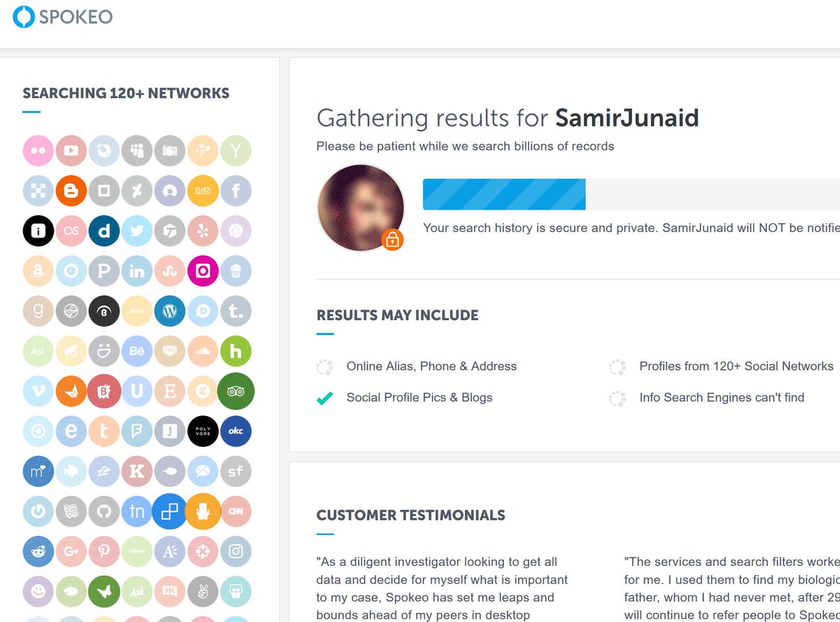Click the Online Alias, Phone & Address item

(x=417, y=366)
